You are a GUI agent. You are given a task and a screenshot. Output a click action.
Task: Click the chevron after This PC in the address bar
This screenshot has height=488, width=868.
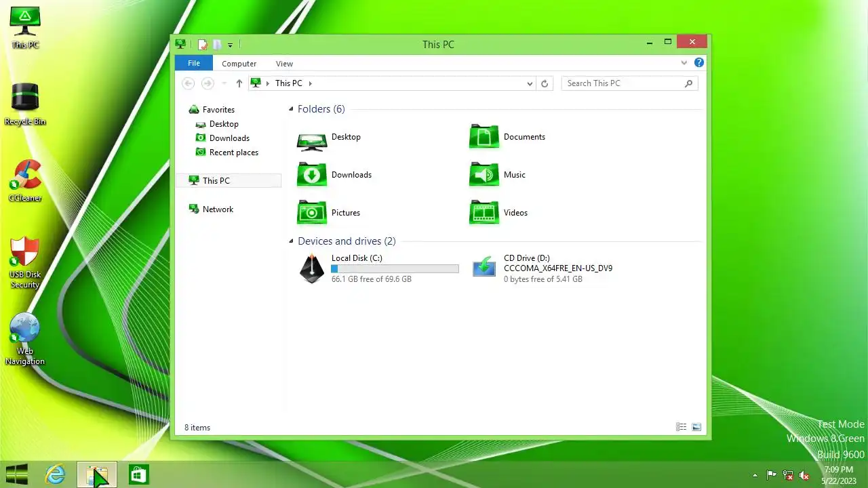[311, 83]
